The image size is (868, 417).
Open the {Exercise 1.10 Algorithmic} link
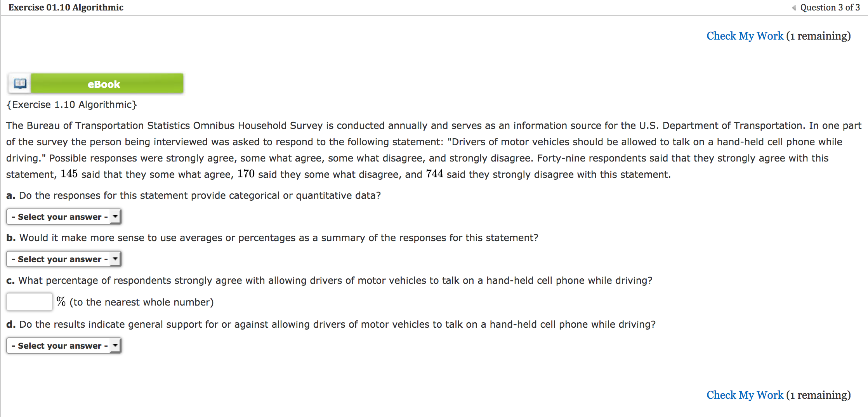(x=71, y=104)
